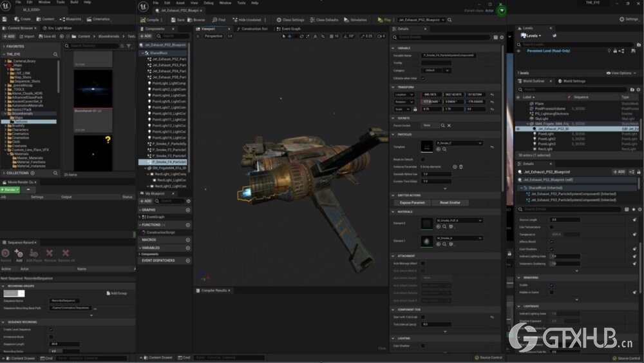Clear the Parent Socket with X icon
Image resolution: width=644 pixels, height=363 pixels.
(449, 125)
